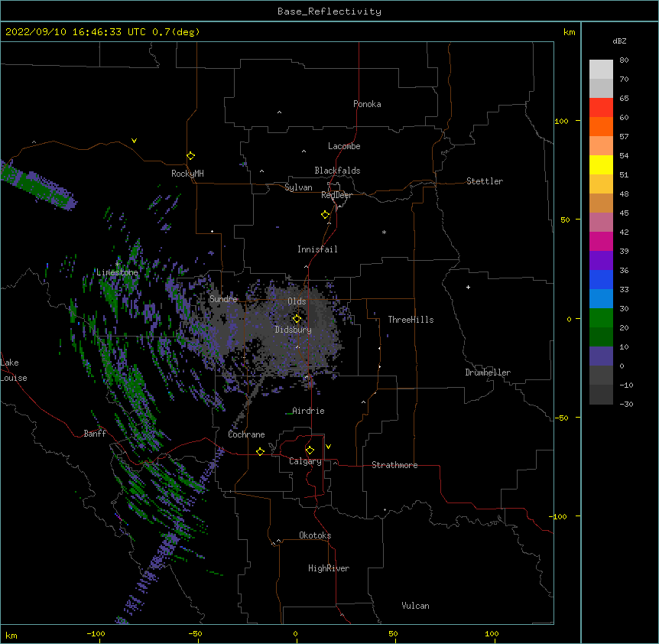Click the Base_Reflectivity title text
Screen dimensions: 659x644
(x=329, y=11)
